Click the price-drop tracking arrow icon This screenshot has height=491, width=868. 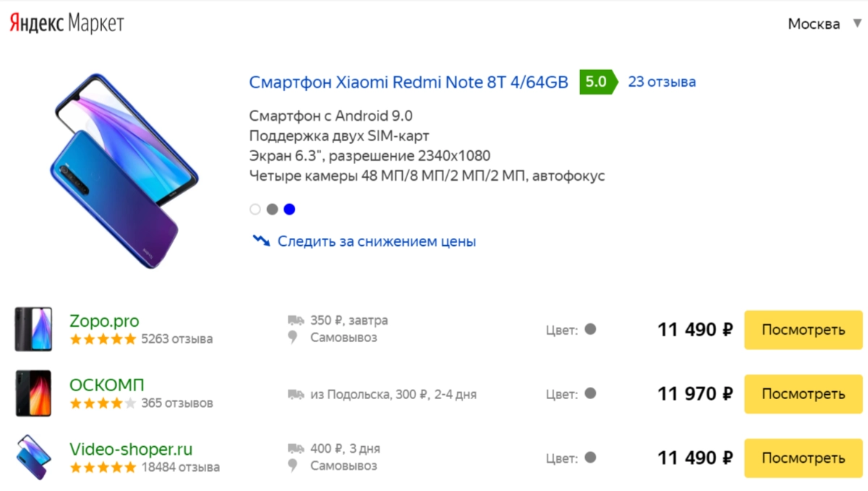point(260,241)
